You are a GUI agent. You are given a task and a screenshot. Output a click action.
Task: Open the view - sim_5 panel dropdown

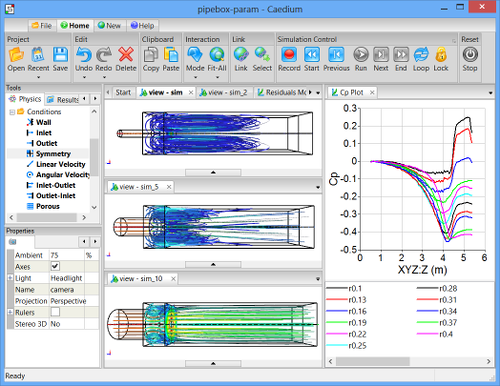318,187
